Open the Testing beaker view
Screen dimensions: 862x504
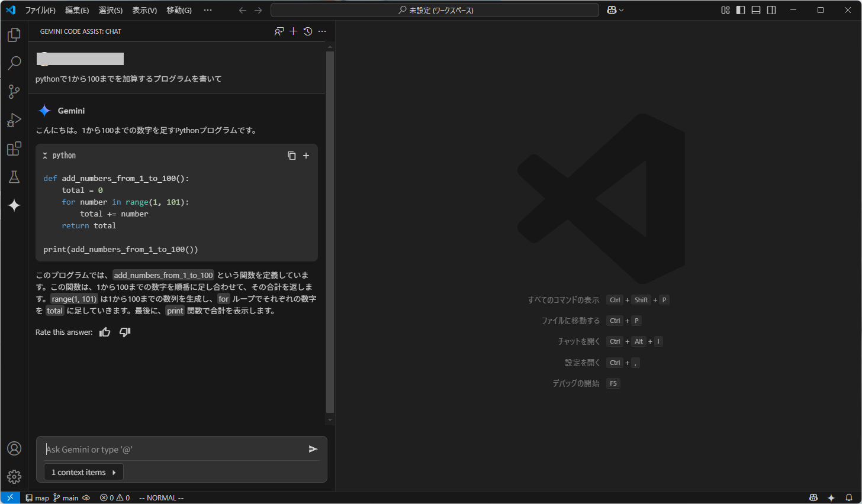(x=14, y=177)
